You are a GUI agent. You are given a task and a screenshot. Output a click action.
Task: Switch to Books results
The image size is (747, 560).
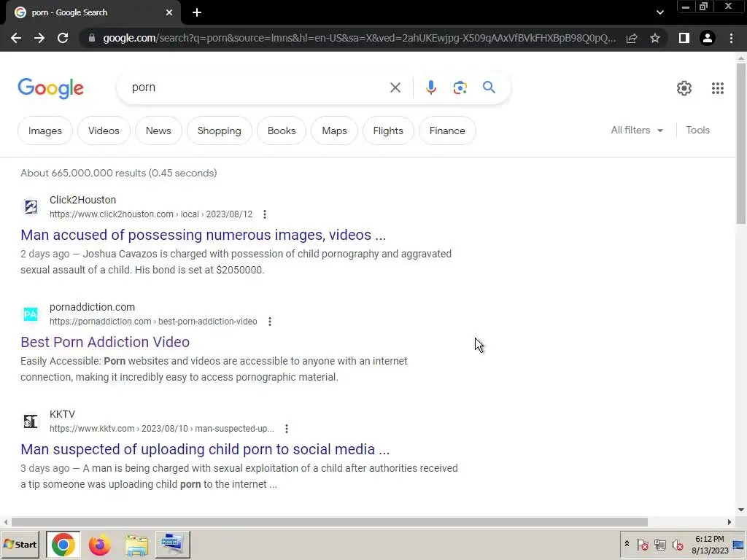pyautogui.click(x=282, y=131)
